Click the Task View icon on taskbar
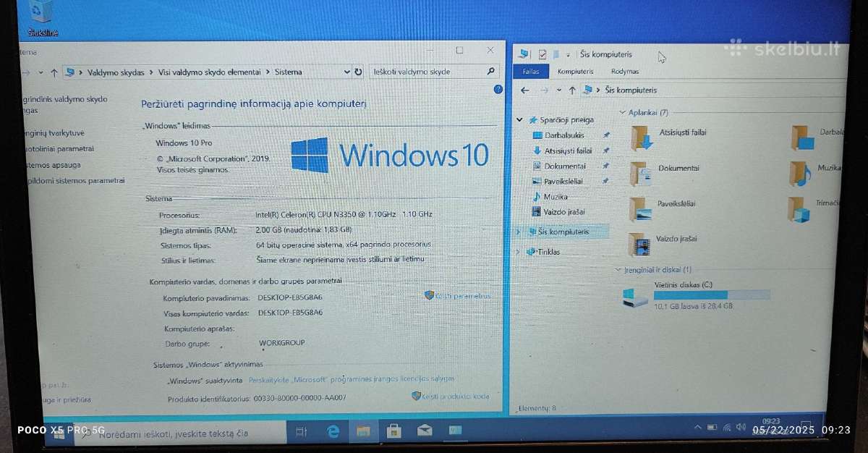The width and height of the screenshot is (868, 453). (301, 432)
